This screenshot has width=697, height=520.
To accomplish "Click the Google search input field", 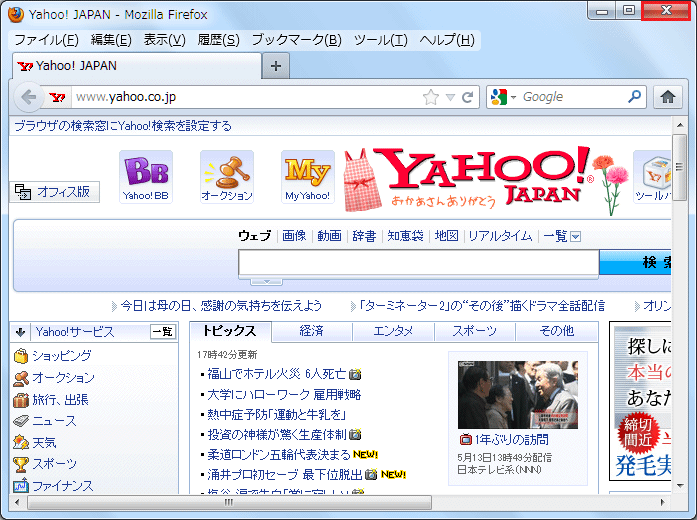I will click(x=573, y=97).
